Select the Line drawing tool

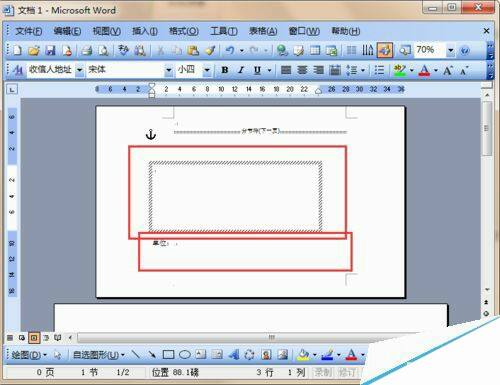(136, 354)
